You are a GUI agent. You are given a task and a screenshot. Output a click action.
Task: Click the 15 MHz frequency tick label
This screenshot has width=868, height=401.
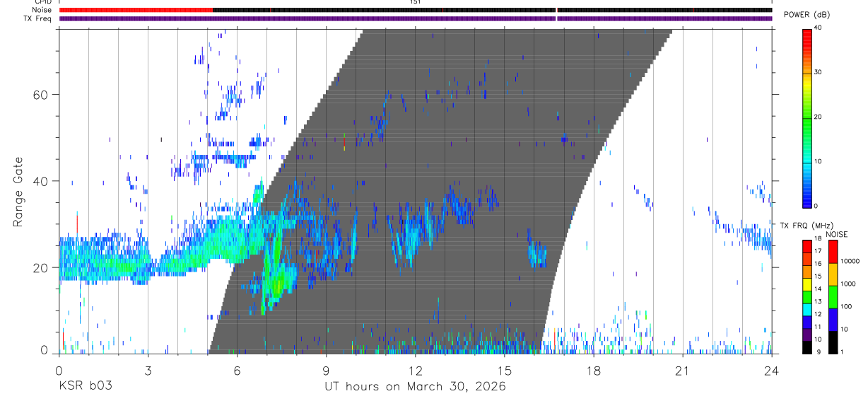coord(818,277)
